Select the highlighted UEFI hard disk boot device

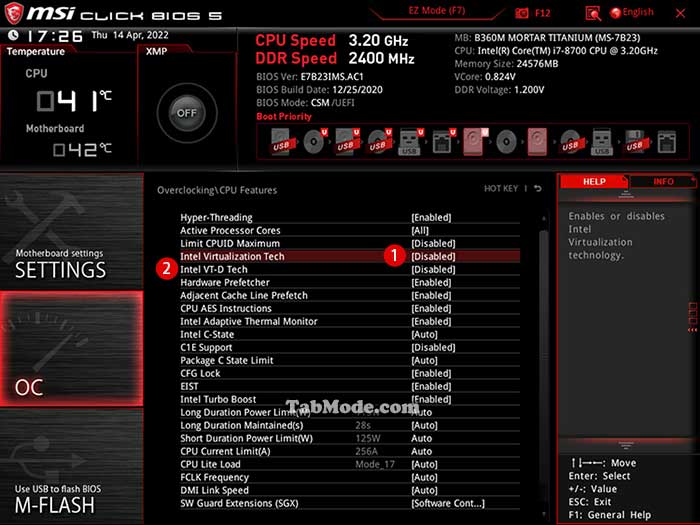[x=475, y=142]
